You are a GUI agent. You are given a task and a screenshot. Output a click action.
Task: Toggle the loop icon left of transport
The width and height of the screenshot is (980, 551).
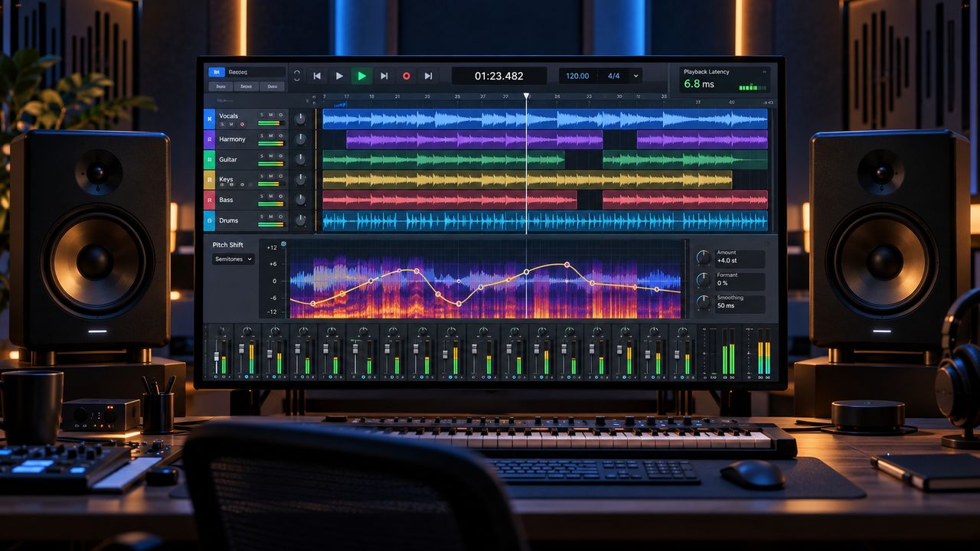click(297, 76)
